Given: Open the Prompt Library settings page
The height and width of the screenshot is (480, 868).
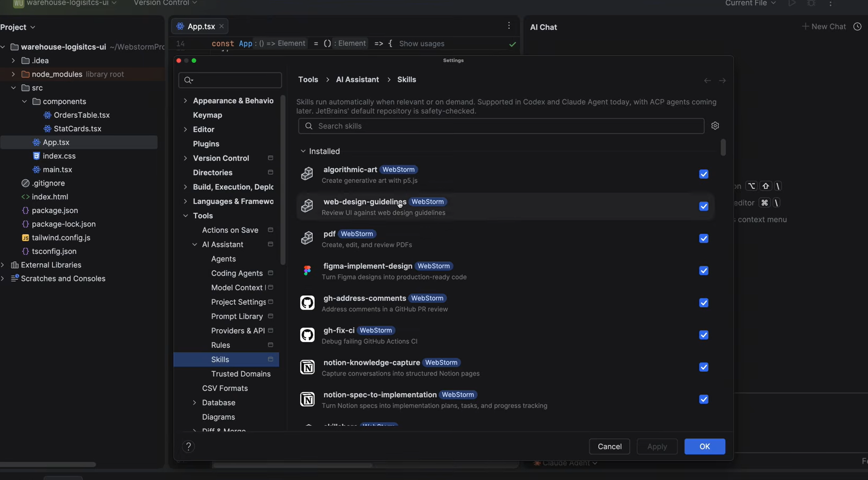Looking at the screenshot, I should click(237, 316).
